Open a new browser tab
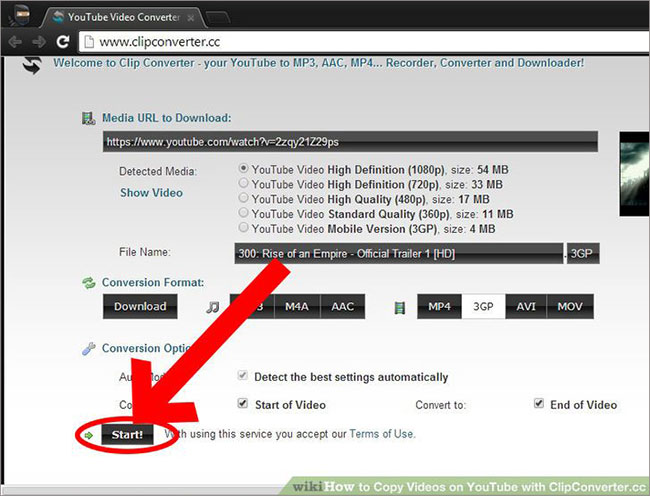The width and height of the screenshot is (650, 496). [x=218, y=18]
